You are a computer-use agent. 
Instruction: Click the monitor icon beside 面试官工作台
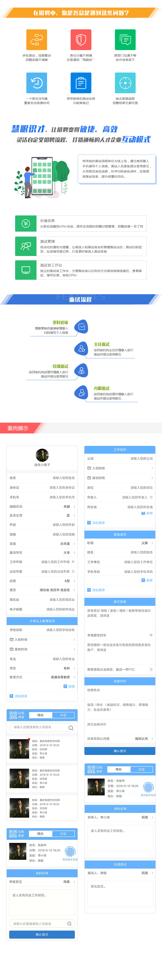pos(25,270)
